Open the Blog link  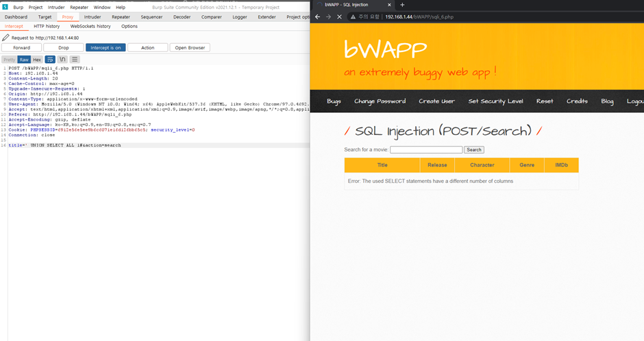(x=607, y=101)
